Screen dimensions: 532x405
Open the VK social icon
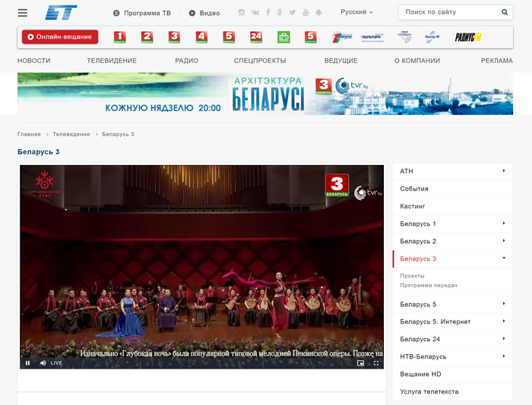255,13
